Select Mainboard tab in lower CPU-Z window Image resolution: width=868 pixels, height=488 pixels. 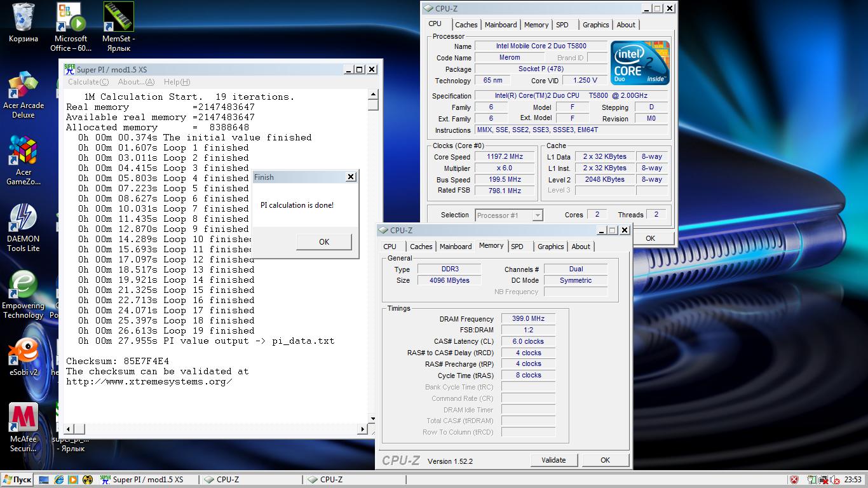456,247
